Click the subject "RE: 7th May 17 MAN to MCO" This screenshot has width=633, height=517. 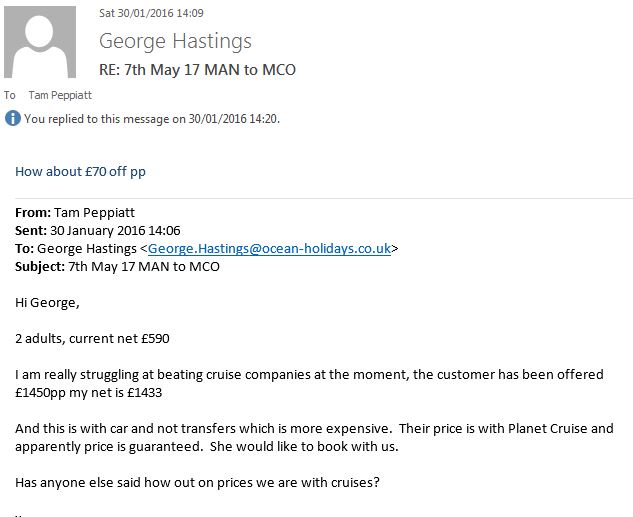(x=197, y=70)
